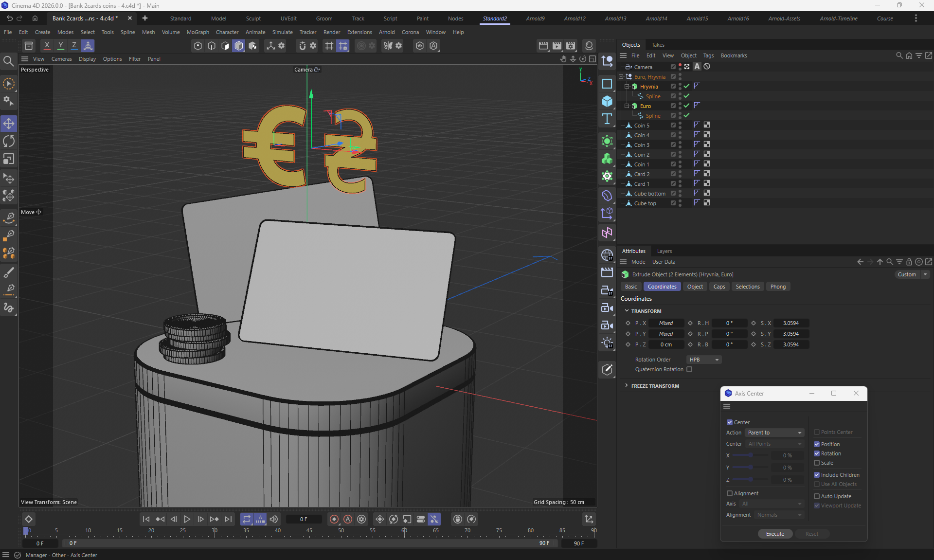
Task: Select the Rotate tool
Action: pos(9,141)
